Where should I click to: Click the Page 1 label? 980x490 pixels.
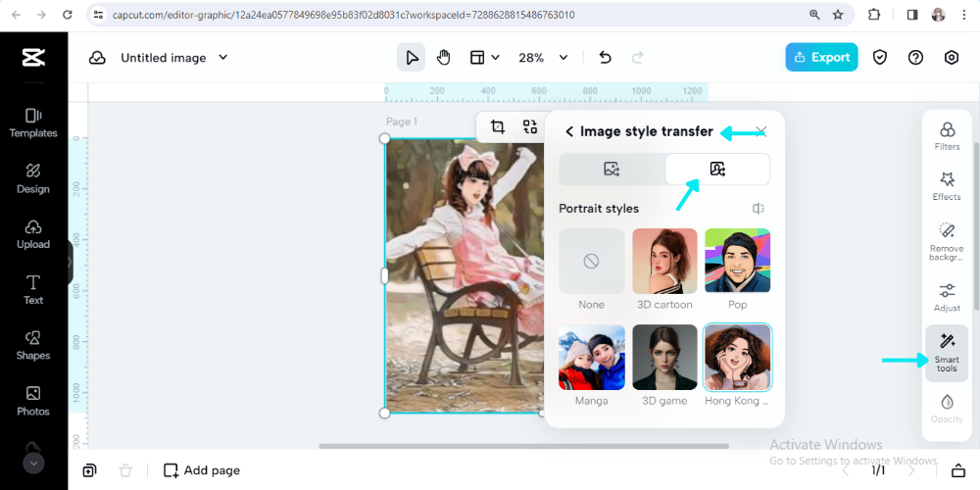pyautogui.click(x=402, y=122)
